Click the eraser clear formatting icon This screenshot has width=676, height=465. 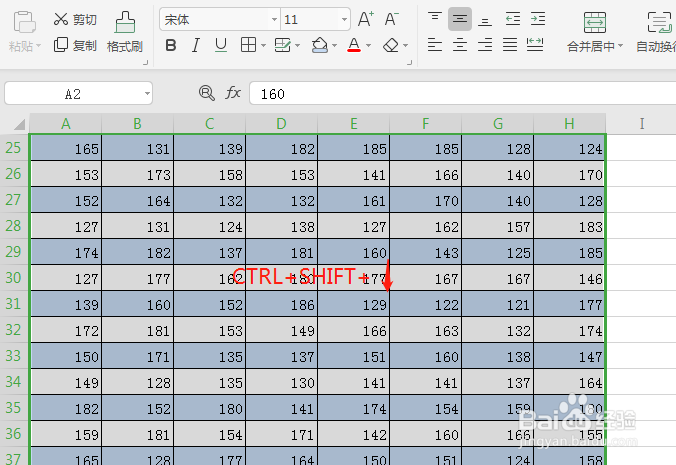click(391, 45)
